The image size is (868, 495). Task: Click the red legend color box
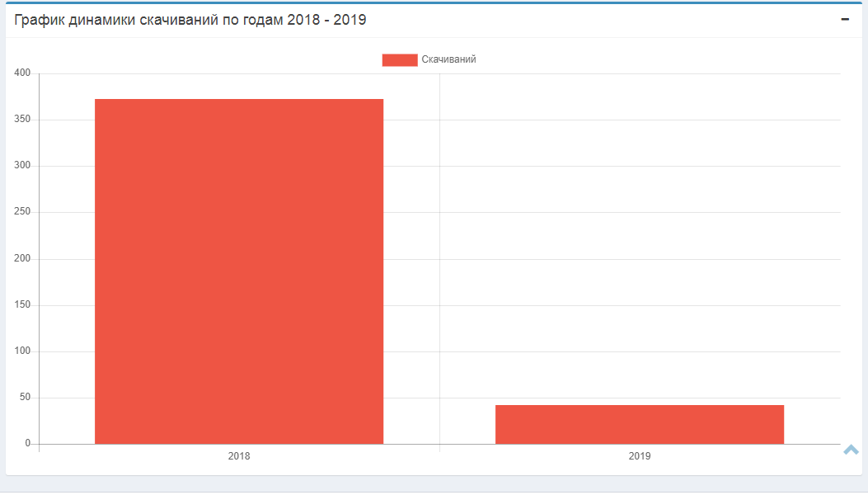pyautogui.click(x=400, y=59)
